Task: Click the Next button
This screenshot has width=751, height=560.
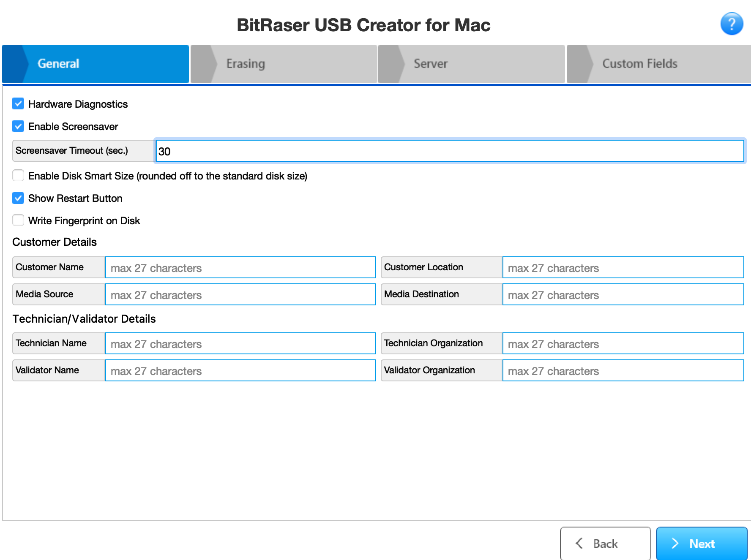Action: click(x=702, y=544)
